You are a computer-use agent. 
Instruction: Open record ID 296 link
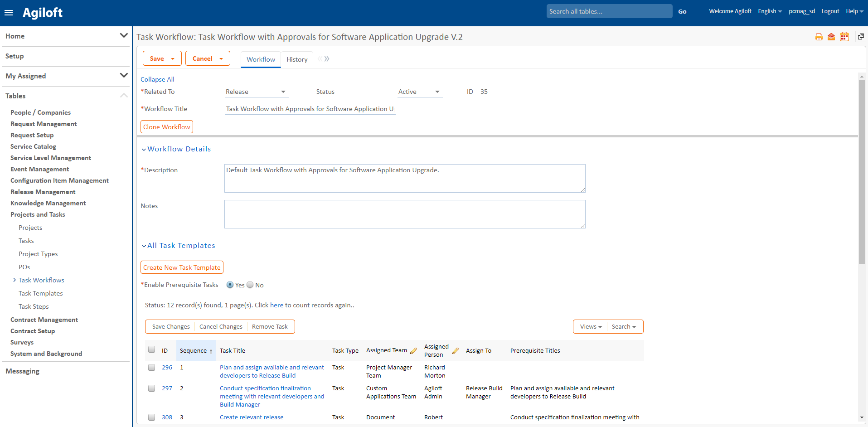pos(167,368)
